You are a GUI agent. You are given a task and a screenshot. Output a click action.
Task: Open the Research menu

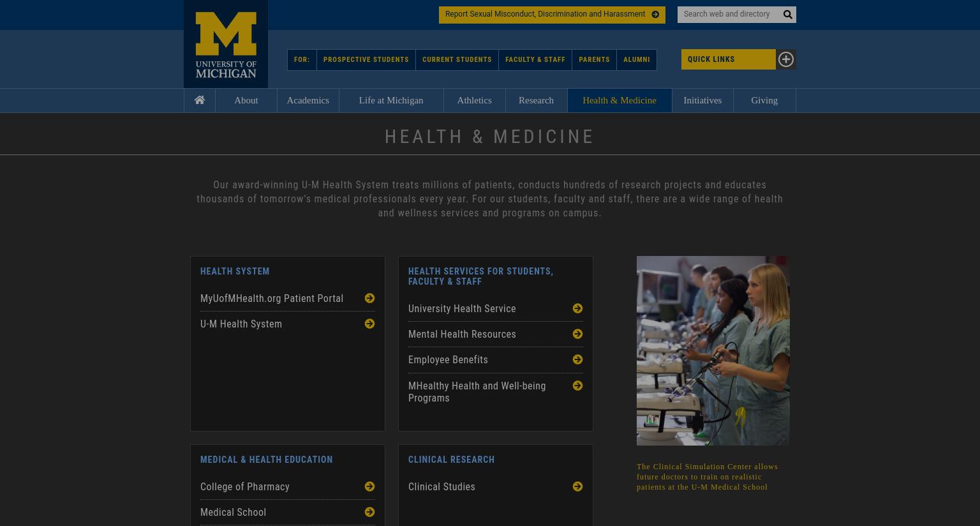click(536, 100)
